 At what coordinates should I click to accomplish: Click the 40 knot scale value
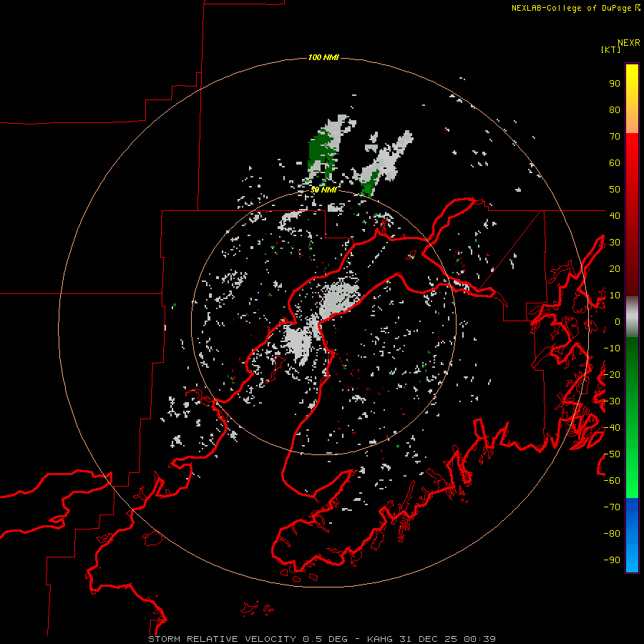tap(615, 215)
